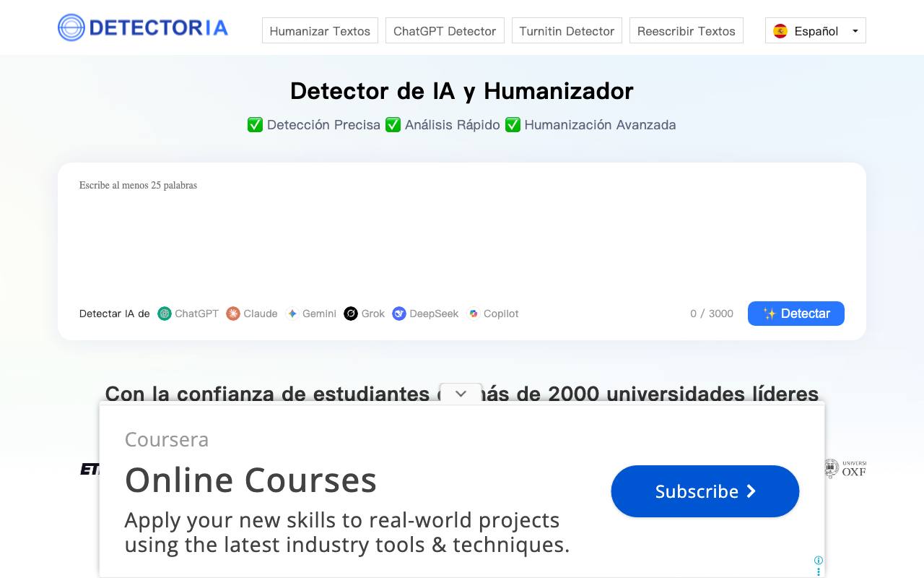Click the Grok logo icon
The image size is (924, 578).
(351, 314)
